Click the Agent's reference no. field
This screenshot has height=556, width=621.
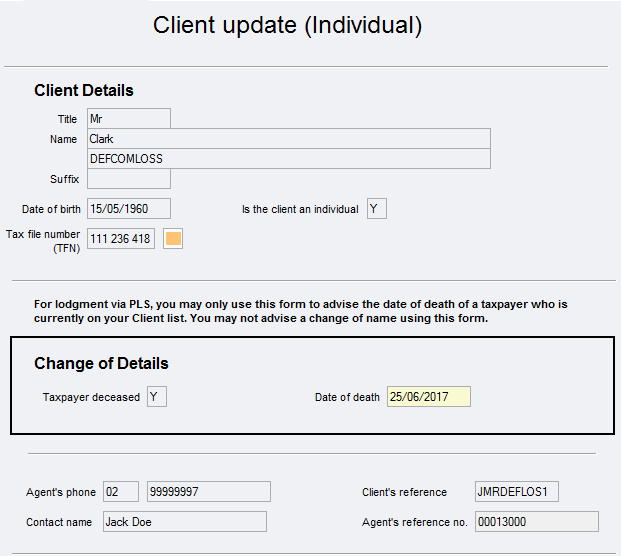[x=536, y=522]
